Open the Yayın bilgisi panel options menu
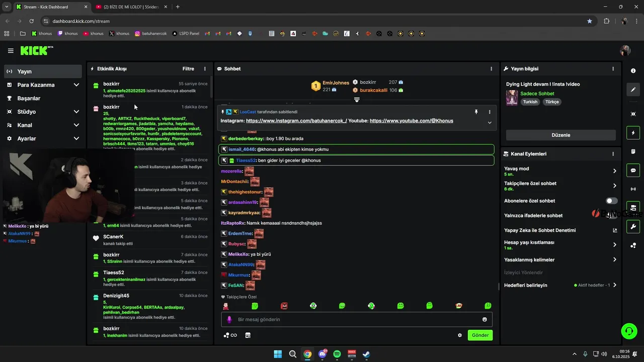 click(613, 69)
